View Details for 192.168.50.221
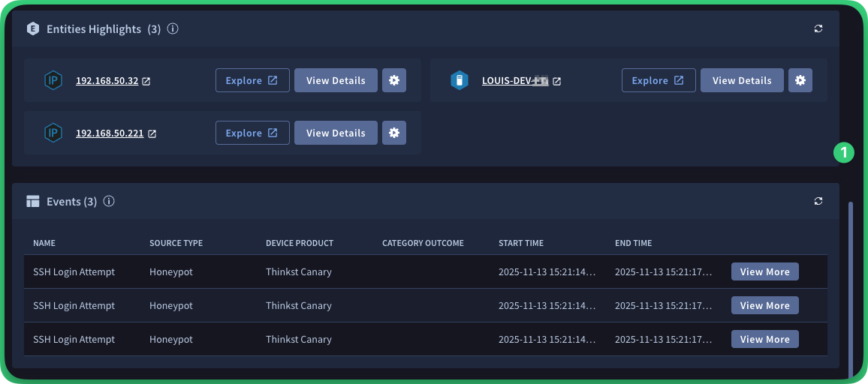This screenshot has width=868, height=384. 336,133
